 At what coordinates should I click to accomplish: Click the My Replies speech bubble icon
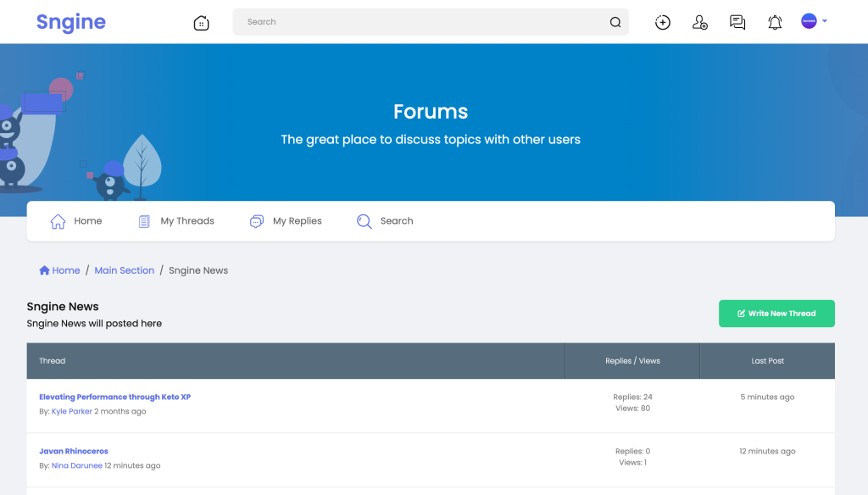[x=256, y=221]
